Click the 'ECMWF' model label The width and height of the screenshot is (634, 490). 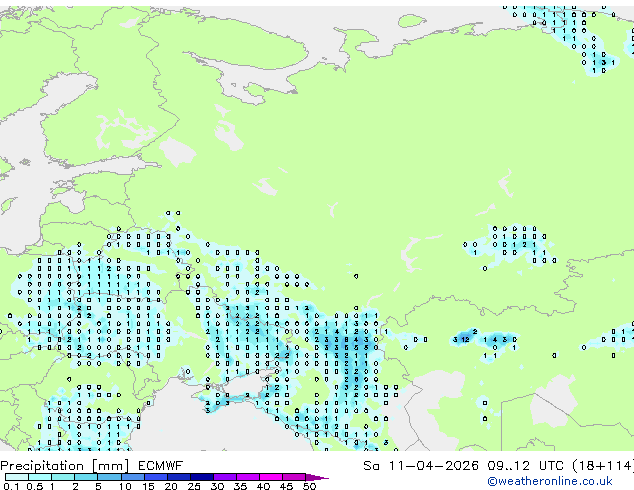click(161, 466)
